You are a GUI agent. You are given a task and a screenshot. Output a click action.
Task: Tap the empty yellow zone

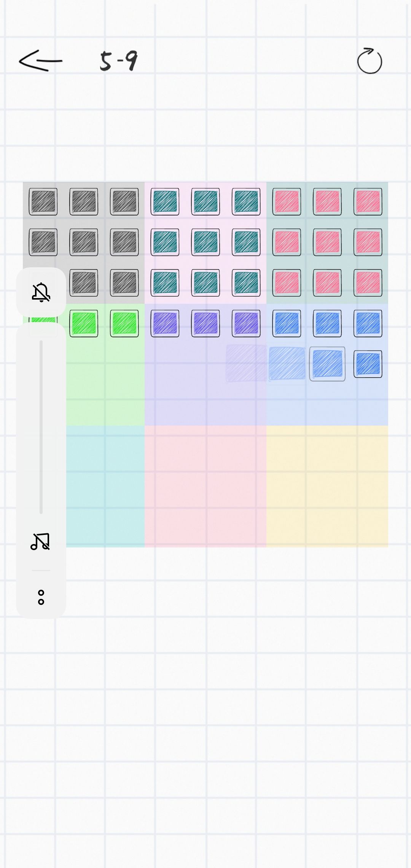click(327, 487)
